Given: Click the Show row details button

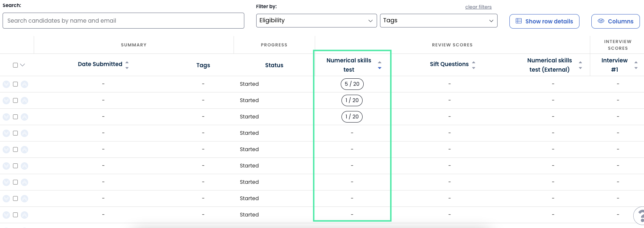Looking at the screenshot, I should coord(544,21).
